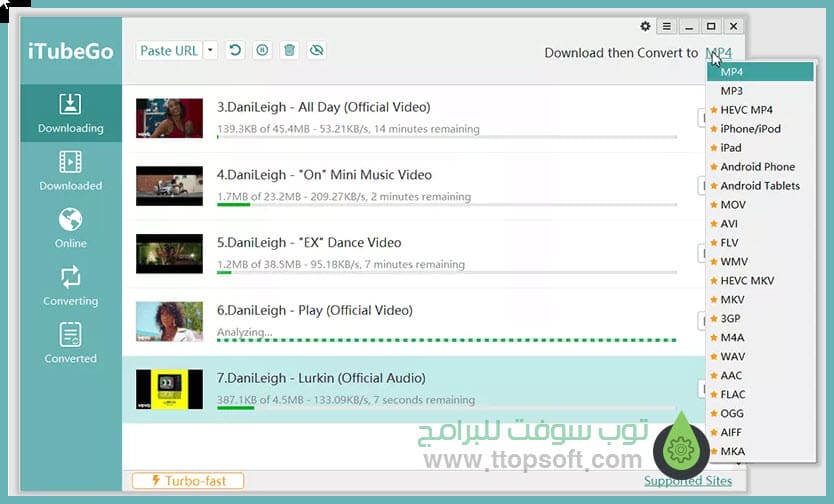
Task: Pick WMV from the format list
Action: (761, 262)
